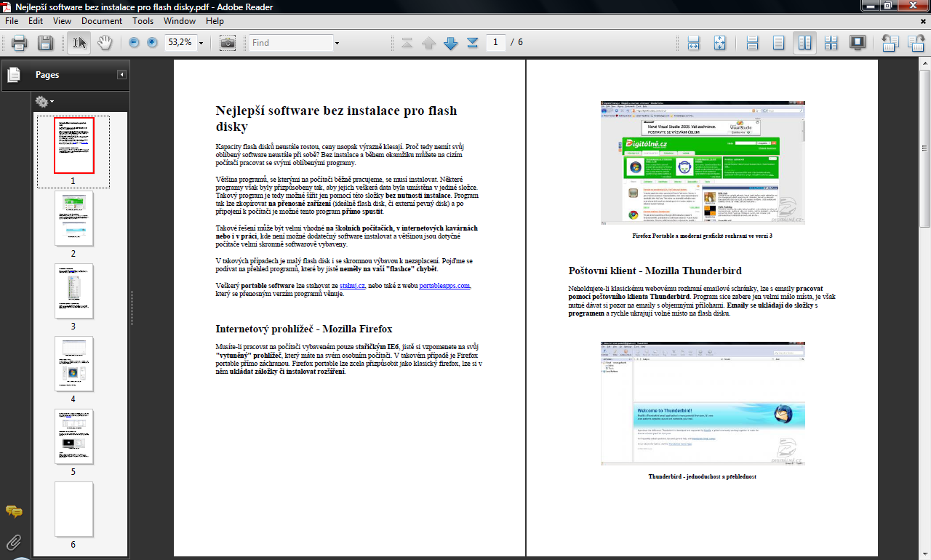The height and width of the screenshot is (560, 931).
Task: Enable single page continuous scrolling view
Action: [754, 43]
